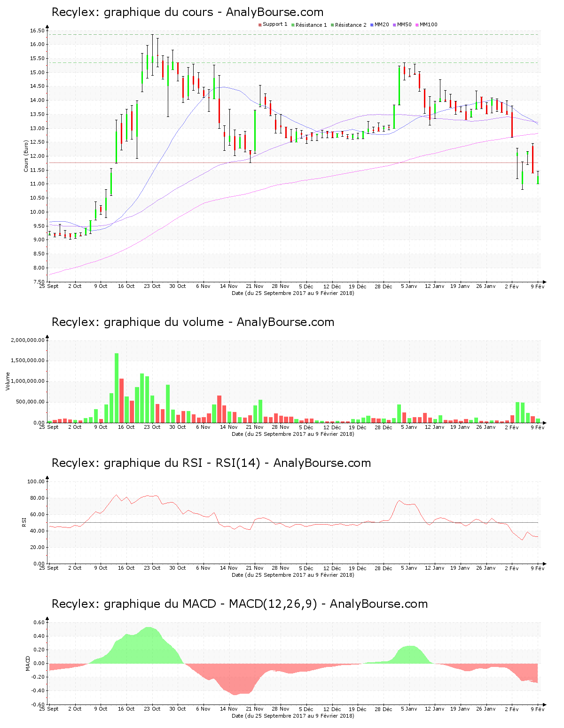Click '12 Déc' on the RSI chart axis
This screenshot has width=564, height=728.
[x=332, y=568]
